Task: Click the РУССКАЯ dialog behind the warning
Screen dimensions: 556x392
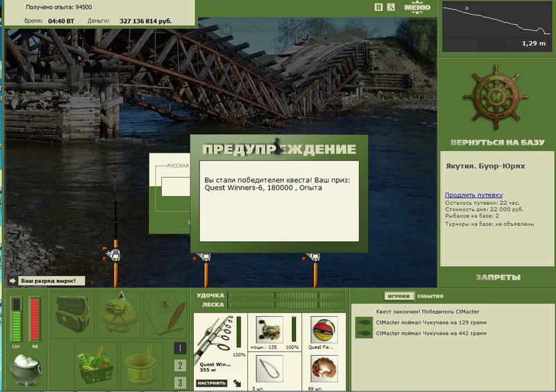Action: (x=170, y=193)
